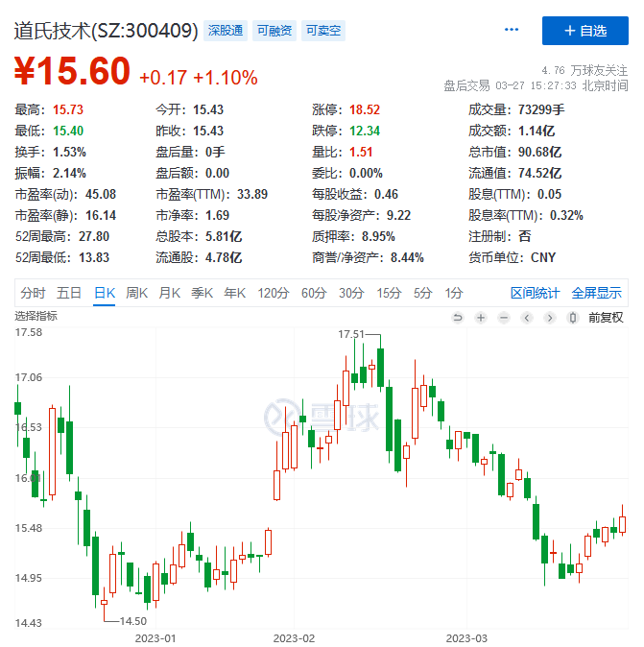
Task: Click 股息率(TTM) value 0.32%
Action: 566,215
